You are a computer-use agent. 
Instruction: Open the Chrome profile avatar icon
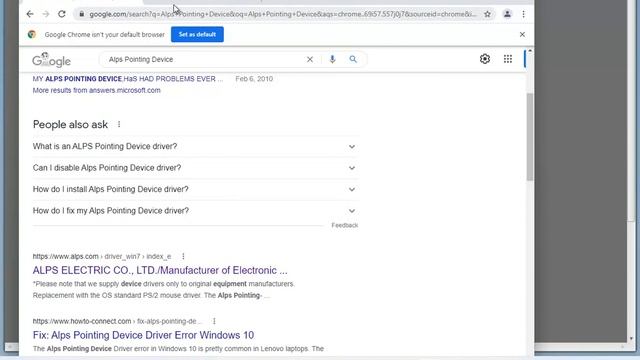coord(507,14)
